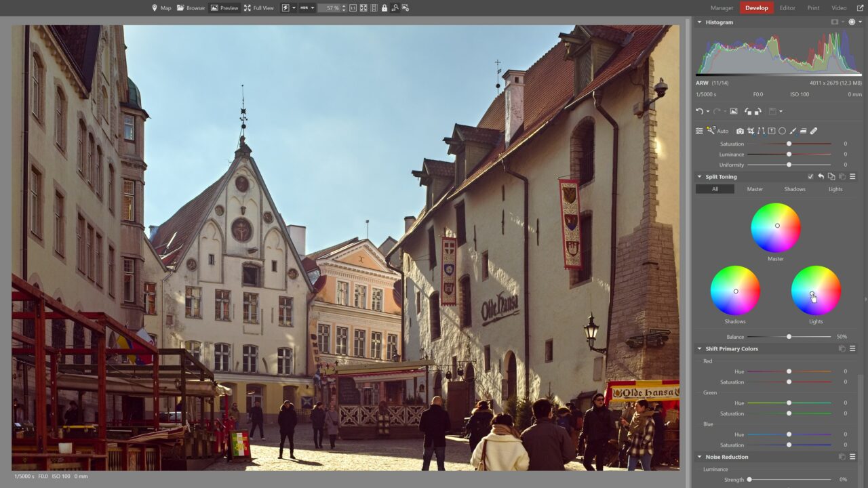This screenshot has height=488, width=868.
Task: Toggle the histogram clipping rectangle icon
Action: 835,22
